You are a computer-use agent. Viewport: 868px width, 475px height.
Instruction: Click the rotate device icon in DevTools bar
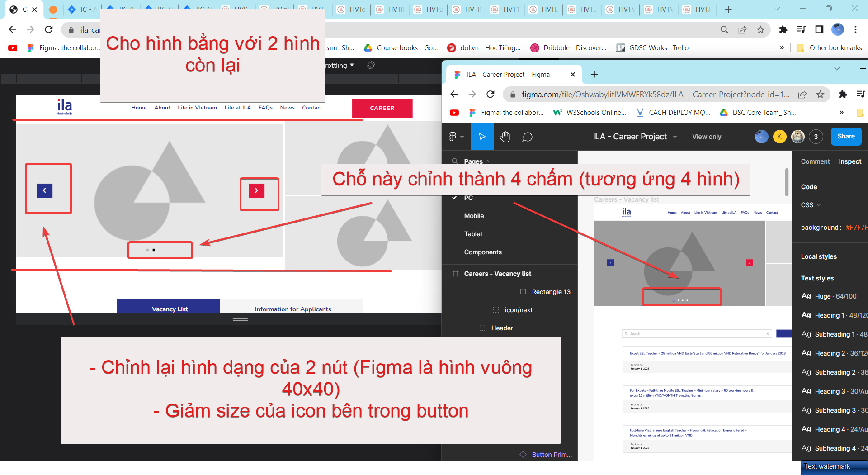pos(371,65)
